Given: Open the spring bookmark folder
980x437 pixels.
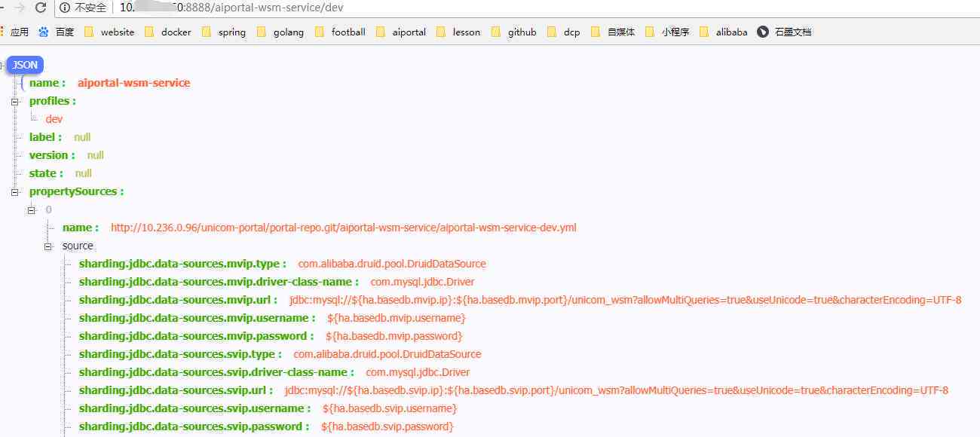Looking at the screenshot, I should (224, 32).
